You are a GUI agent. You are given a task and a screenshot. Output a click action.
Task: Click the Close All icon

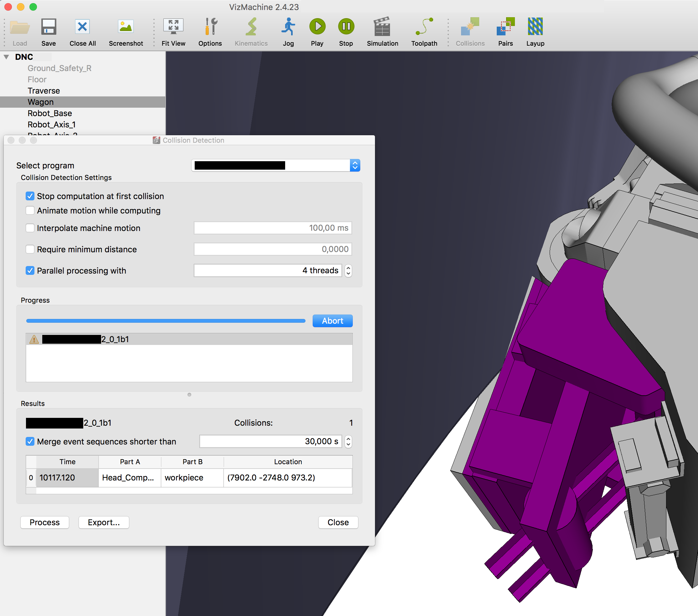(82, 27)
